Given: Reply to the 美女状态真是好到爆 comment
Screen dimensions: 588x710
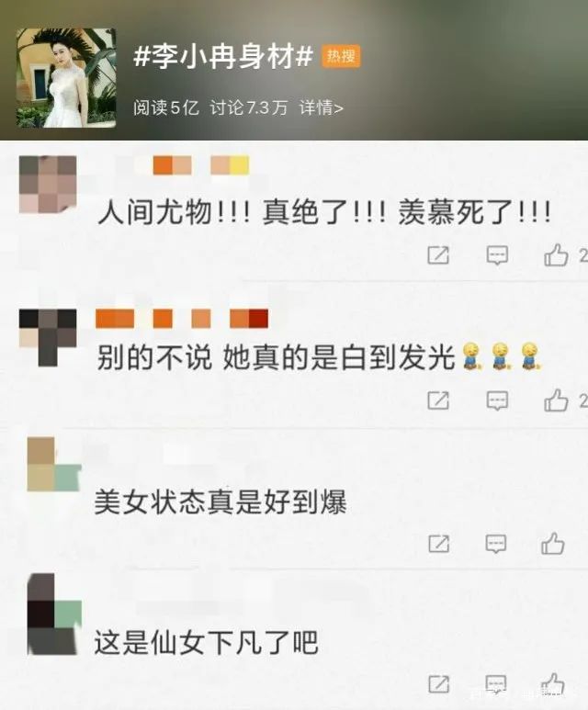Looking at the screenshot, I should click(496, 544).
